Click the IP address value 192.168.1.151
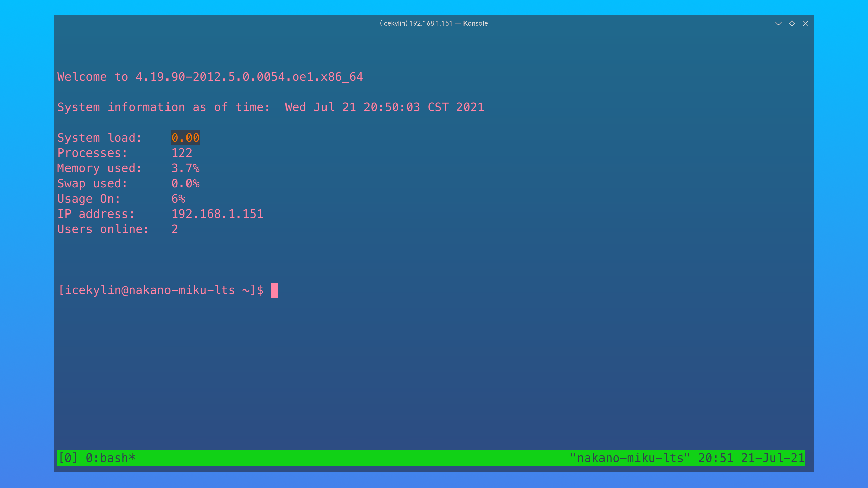 click(x=217, y=214)
